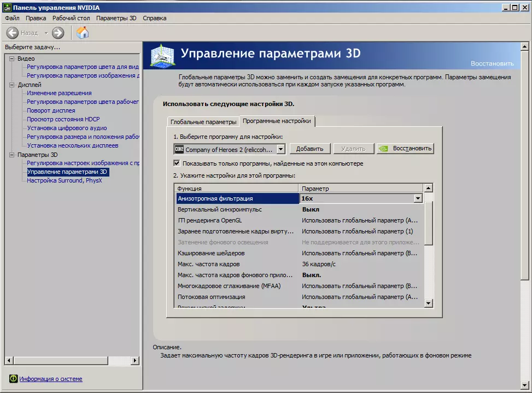The height and width of the screenshot is (393, 532).
Task: Collapse the Дисплей tree section
Action: coord(12,85)
